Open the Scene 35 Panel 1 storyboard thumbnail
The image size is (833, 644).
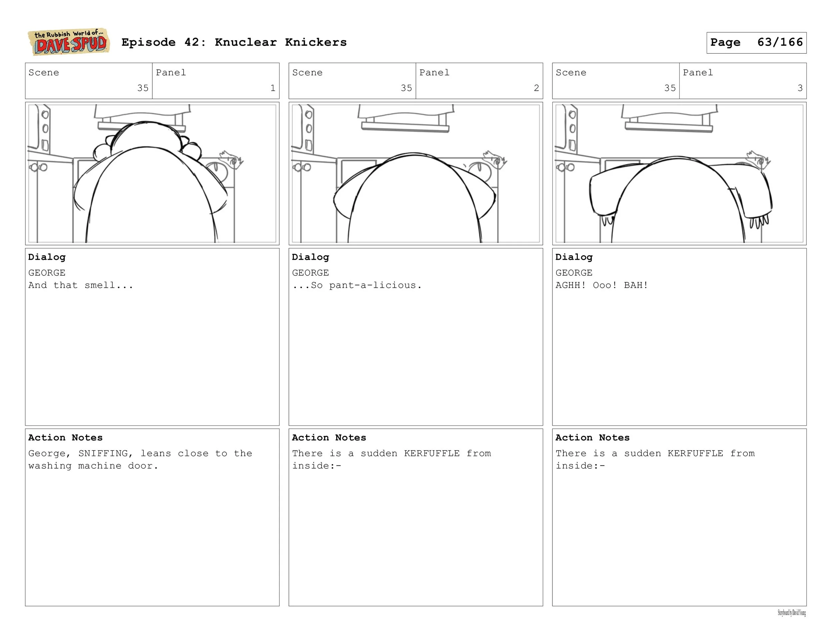pyautogui.click(x=152, y=174)
